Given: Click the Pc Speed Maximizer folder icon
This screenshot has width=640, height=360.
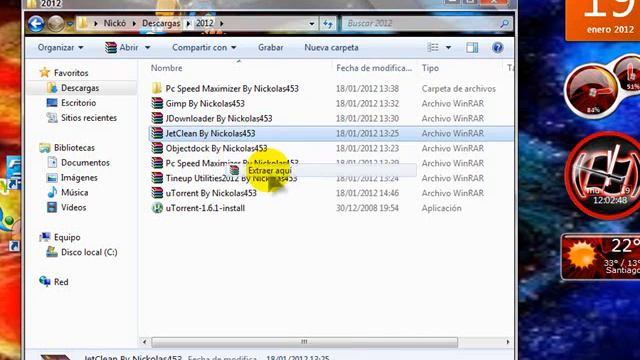Looking at the screenshot, I should point(157,88).
